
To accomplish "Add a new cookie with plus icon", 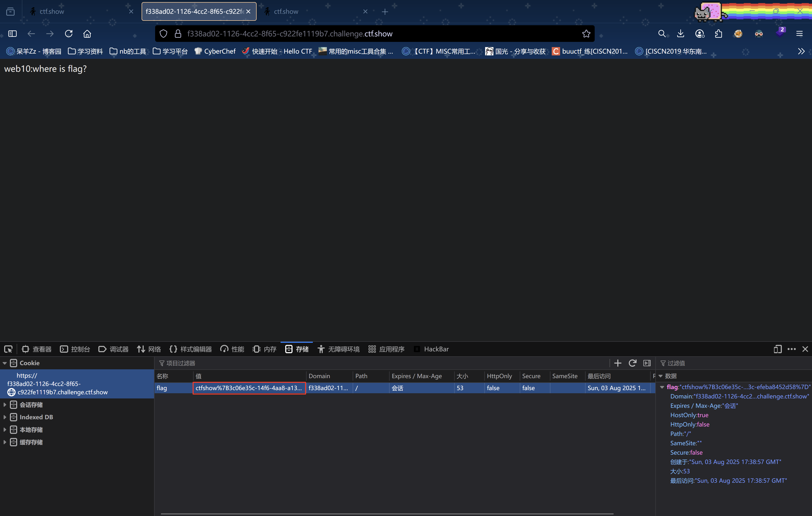I will 617,363.
